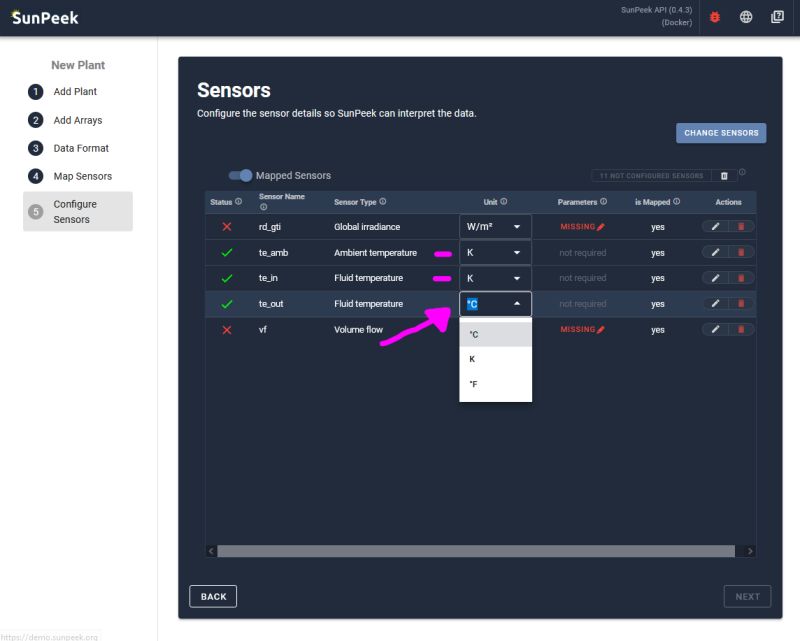Viewport: 800px width, 641px height.
Task: Select K in the unit list
Action: click(495, 359)
